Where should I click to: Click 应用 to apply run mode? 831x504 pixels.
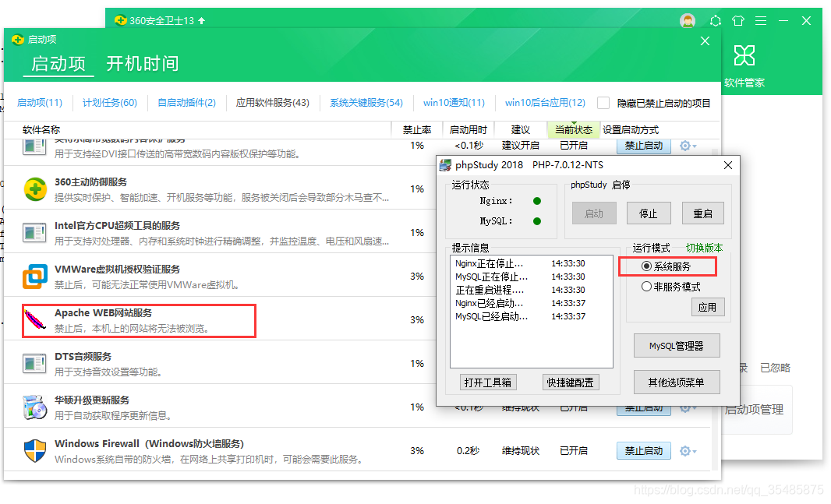(x=708, y=307)
